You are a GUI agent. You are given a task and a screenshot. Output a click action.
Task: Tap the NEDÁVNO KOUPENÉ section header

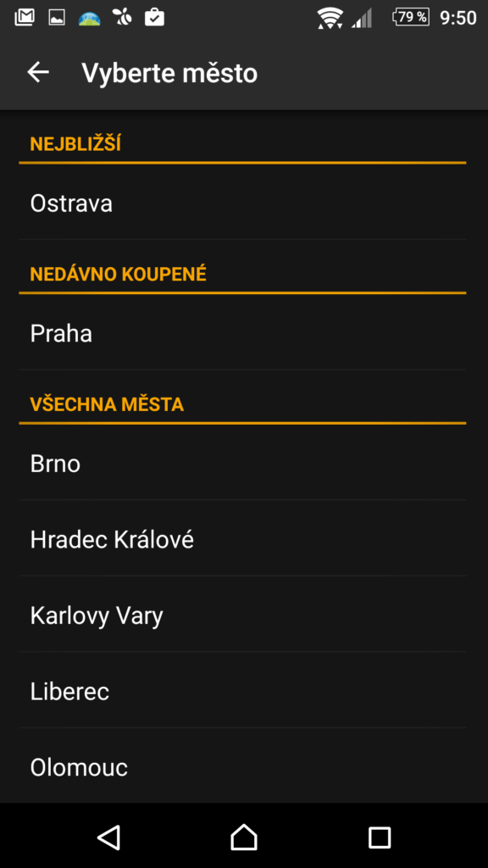click(x=119, y=274)
